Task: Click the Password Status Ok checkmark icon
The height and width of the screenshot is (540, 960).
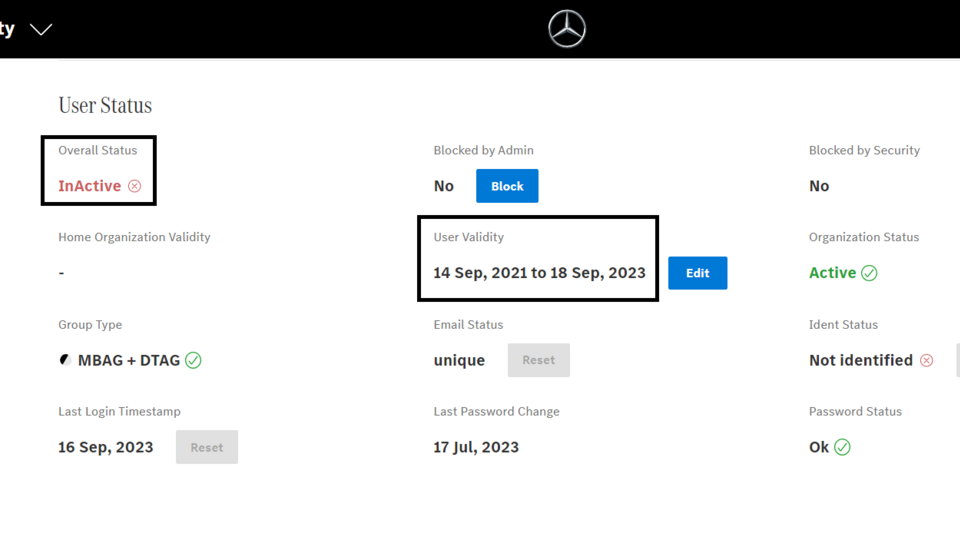Action: (x=842, y=447)
